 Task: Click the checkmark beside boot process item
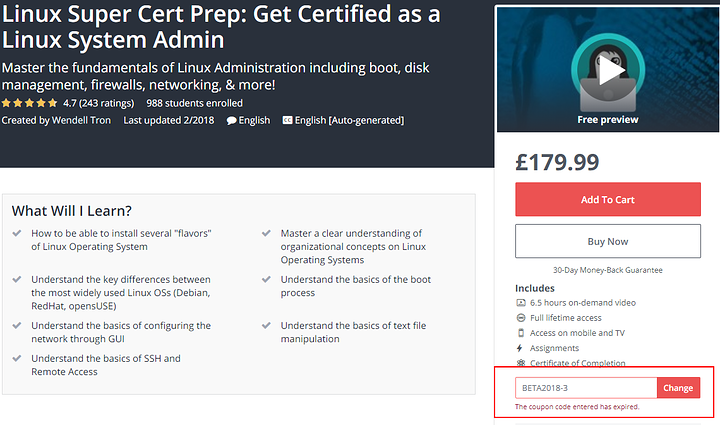tap(266, 279)
